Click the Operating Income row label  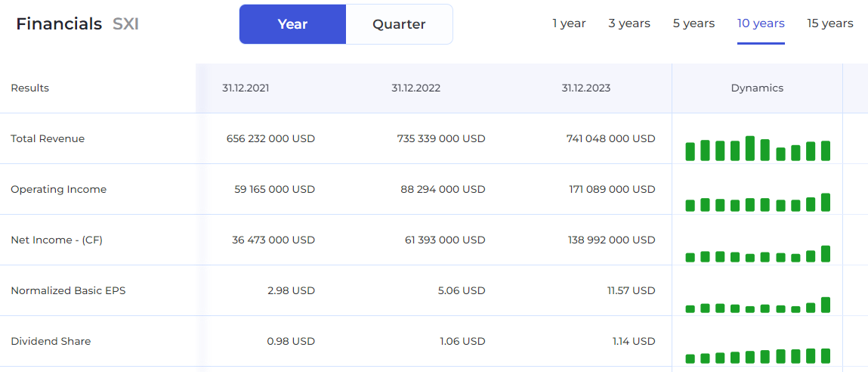(58, 190)
